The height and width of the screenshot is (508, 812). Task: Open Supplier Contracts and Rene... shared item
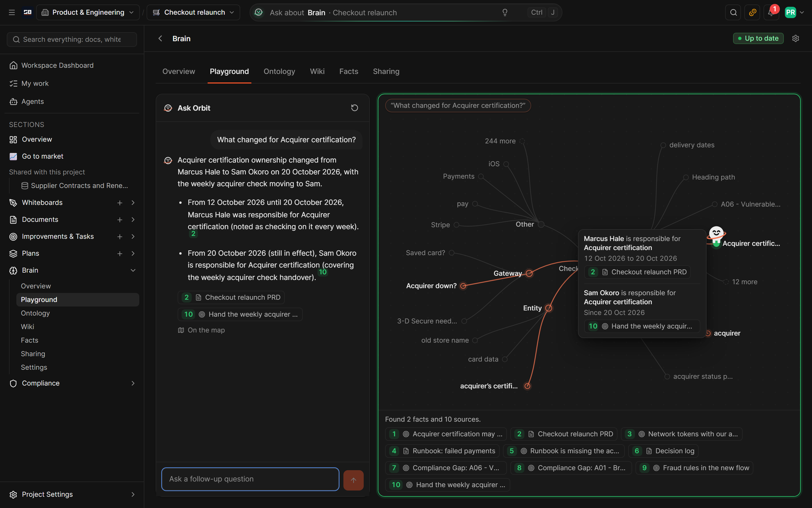click(x=74, y=185)
